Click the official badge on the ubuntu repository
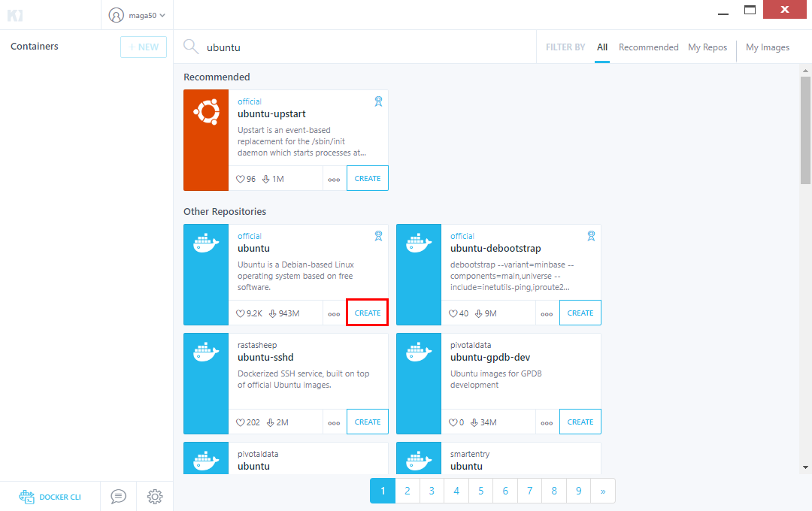812x511 pixels. 249,235
